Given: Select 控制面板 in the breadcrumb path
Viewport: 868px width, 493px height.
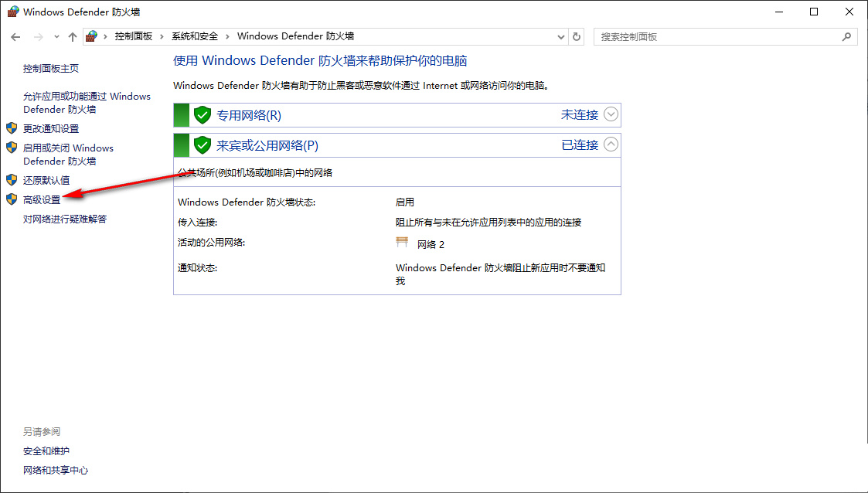Looking at the screenshot, I should 134,36.
